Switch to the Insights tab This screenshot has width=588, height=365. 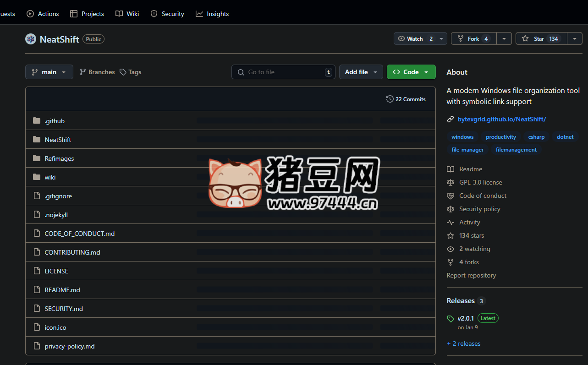click(x=212, y=14)
